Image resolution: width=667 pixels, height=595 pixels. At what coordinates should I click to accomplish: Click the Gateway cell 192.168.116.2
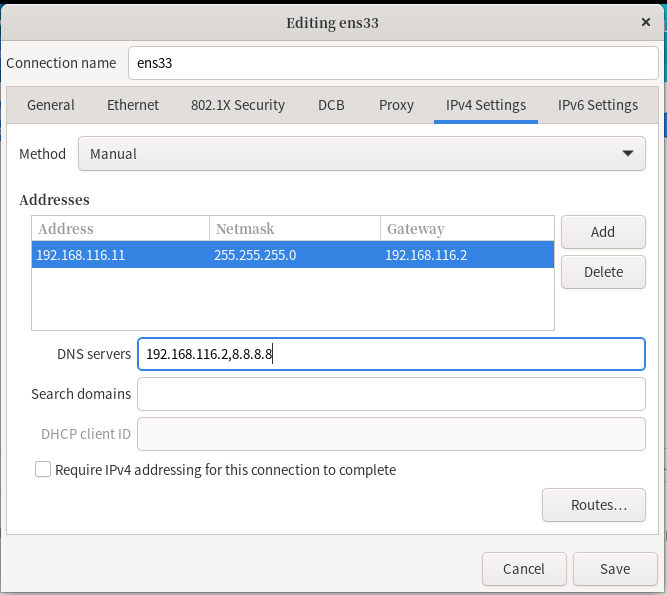pyautogui.click(x=426, y=255)
